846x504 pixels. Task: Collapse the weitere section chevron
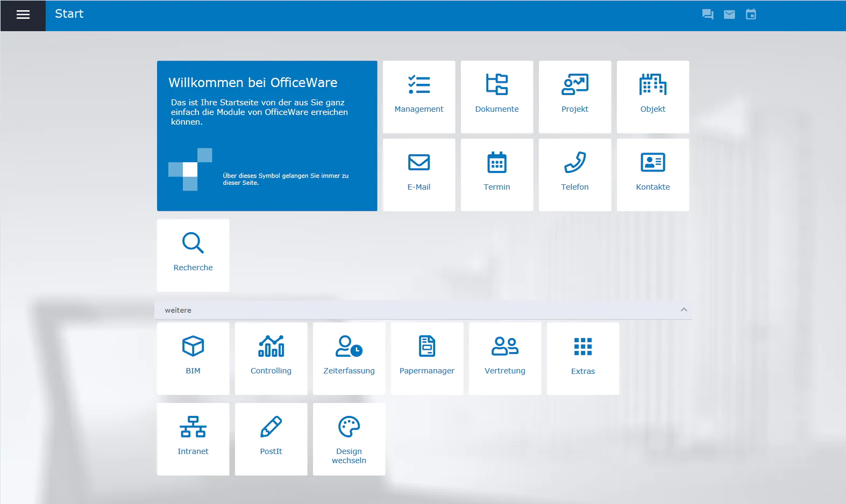684,309
